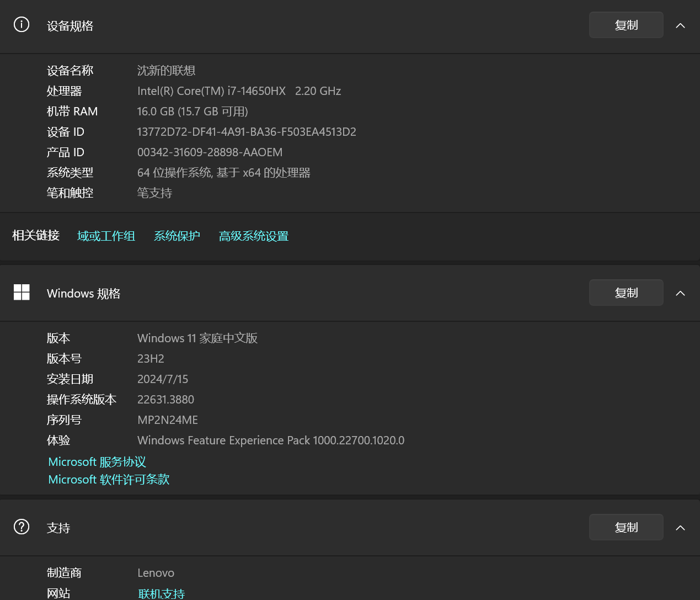Collapse the Windows 规格 section chevron
The height and width of the screenshot is (600, 700).
(680, 293)
